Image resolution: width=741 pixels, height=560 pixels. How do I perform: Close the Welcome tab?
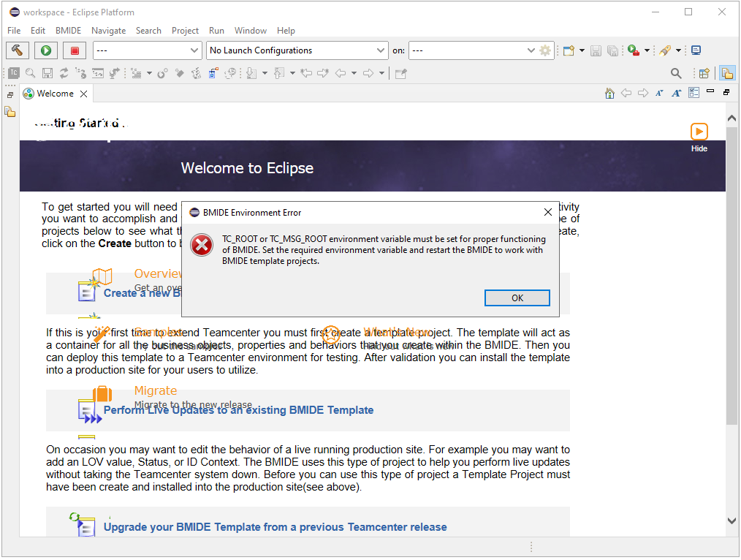click(83, 94)
